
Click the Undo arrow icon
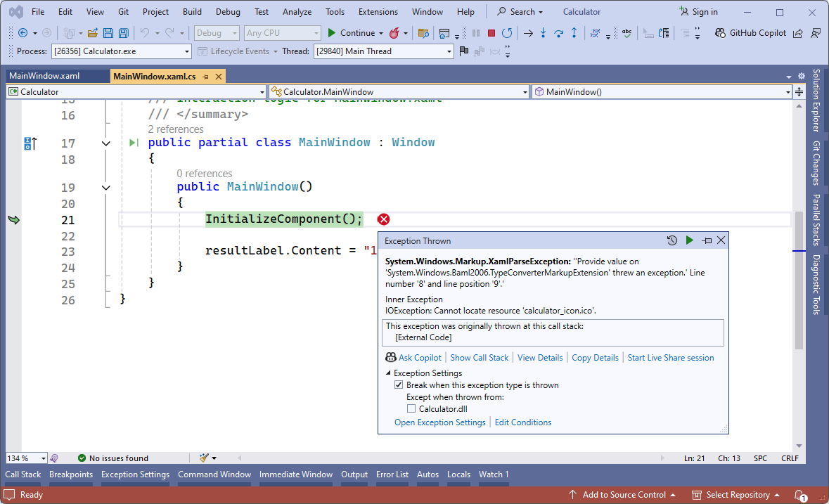[x=145, y=33]
